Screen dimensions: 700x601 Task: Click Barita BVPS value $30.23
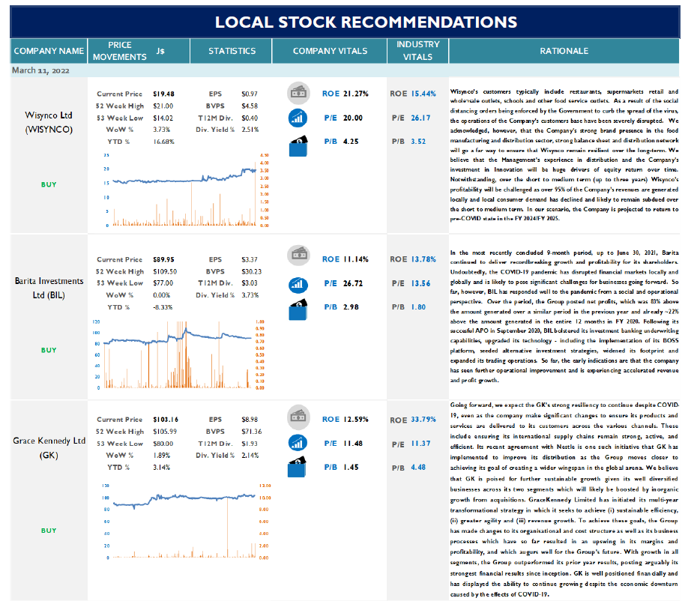tap(251, 271)
